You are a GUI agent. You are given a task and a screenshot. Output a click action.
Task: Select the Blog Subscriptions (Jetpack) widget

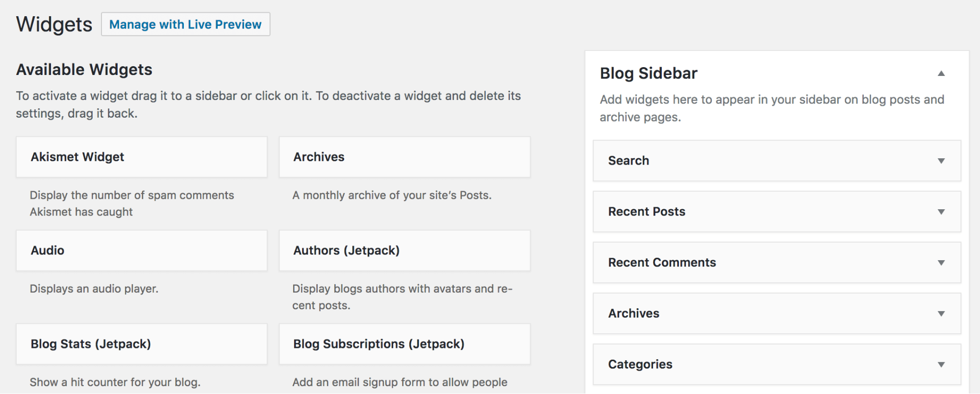pyautogui.click(x=404, y=344)
